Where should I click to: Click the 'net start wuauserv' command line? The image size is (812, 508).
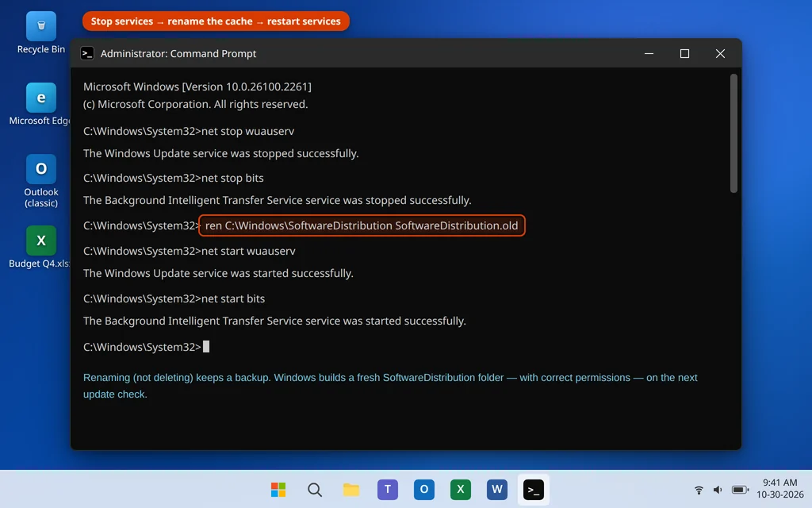click(x=189, y=251)
